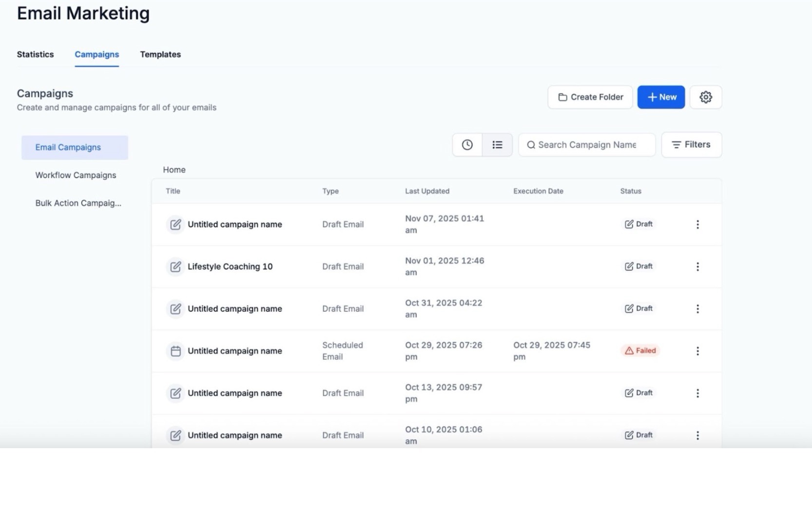Screen dimensions: 812x514
Task: Open three-dot menu for Lifestyle Coaching 10
Action: (697, 267)
